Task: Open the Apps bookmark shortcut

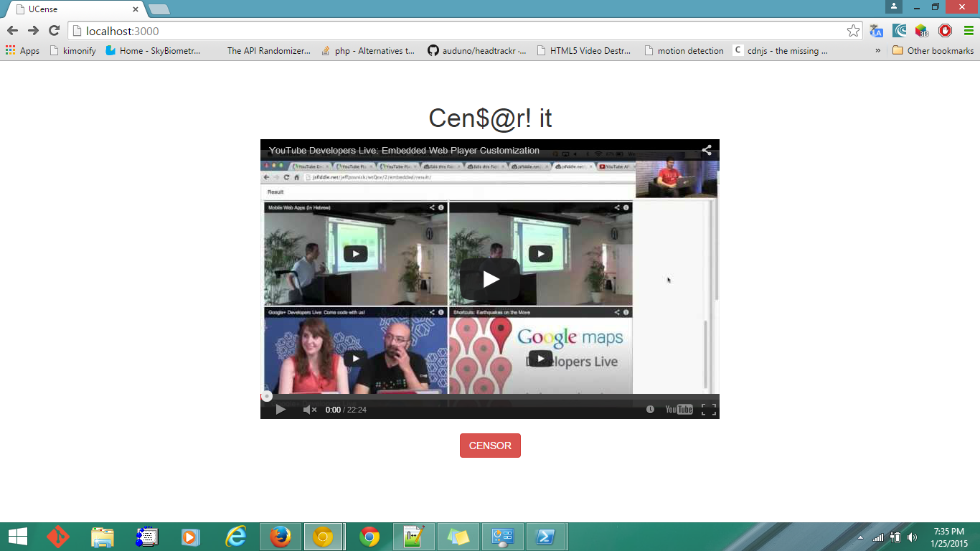Action: [x=22, y=51]
